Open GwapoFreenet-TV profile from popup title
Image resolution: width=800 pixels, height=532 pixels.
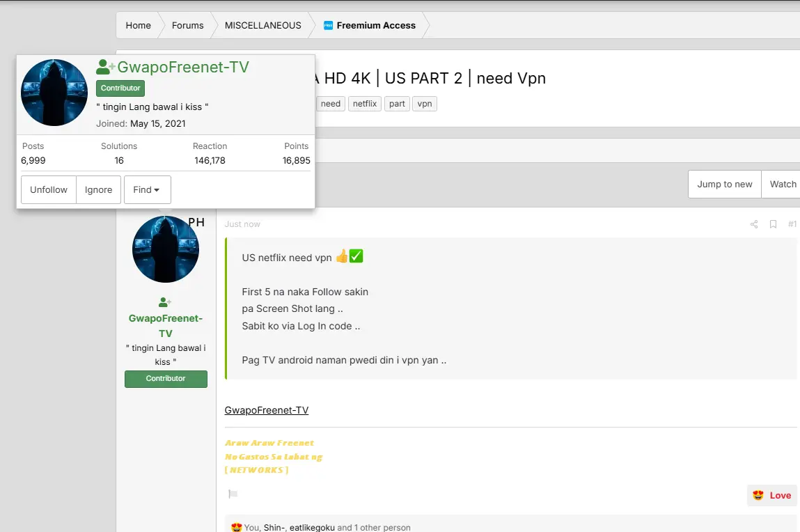point(183,67)
